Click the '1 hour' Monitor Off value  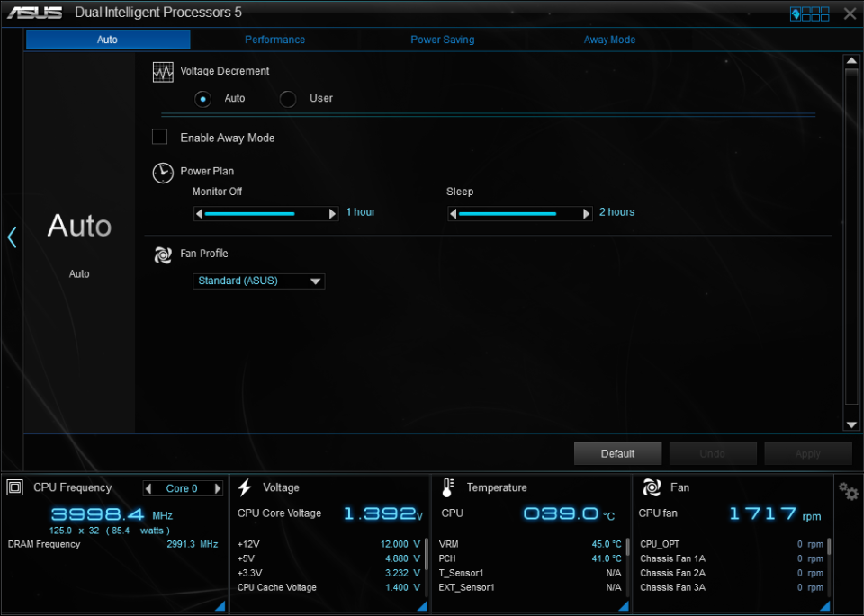pos(360,212)
